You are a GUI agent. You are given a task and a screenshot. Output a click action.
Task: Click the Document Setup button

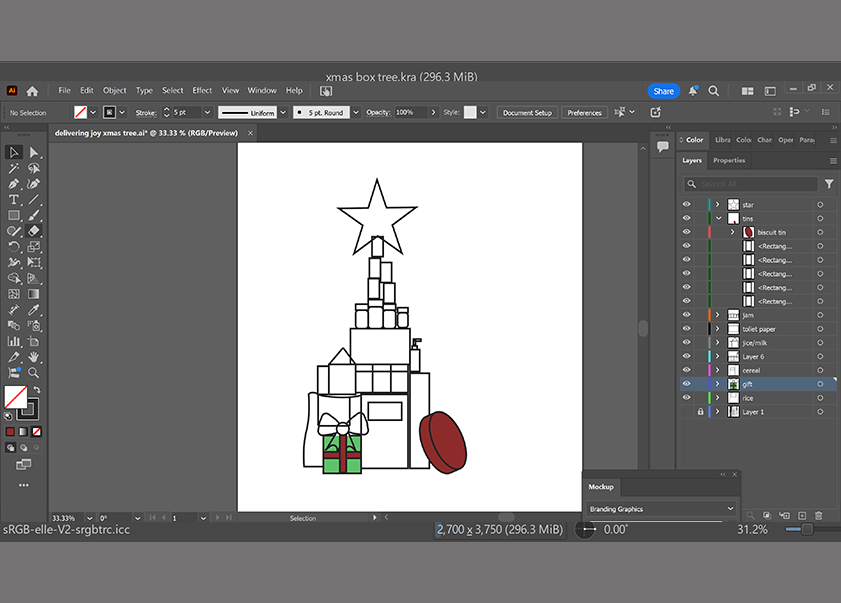[527, 113]
